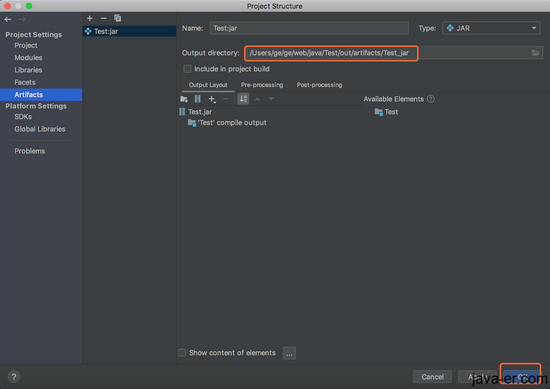Switch to Pre-processing tab
The height and width of the screenshot is (389, 550).
(x=262, y=85)
